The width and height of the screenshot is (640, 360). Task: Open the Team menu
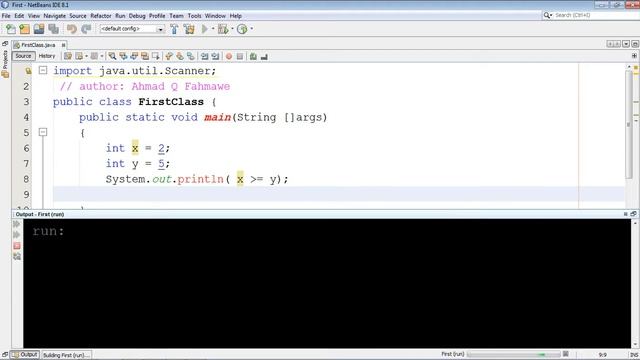[176, 16]
